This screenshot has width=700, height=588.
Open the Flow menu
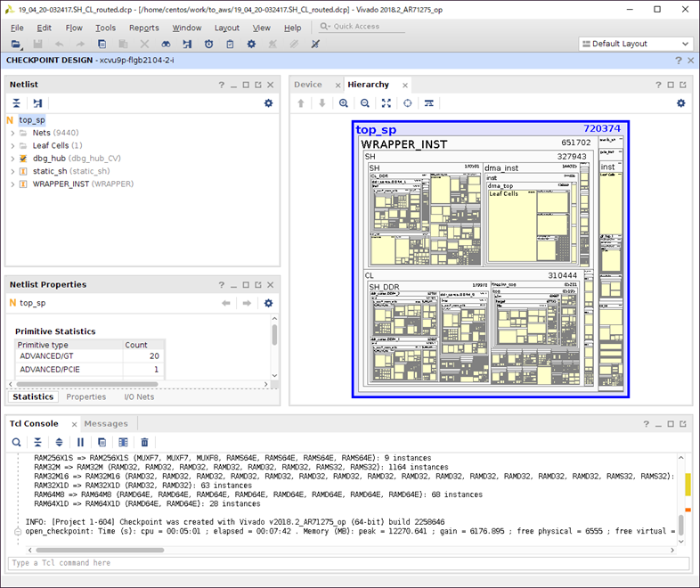point(74,28)
